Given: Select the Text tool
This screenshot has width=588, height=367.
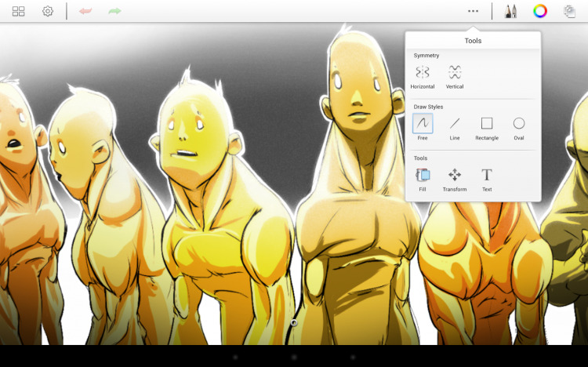Looking at the screenshot, I should pos(487,178).
